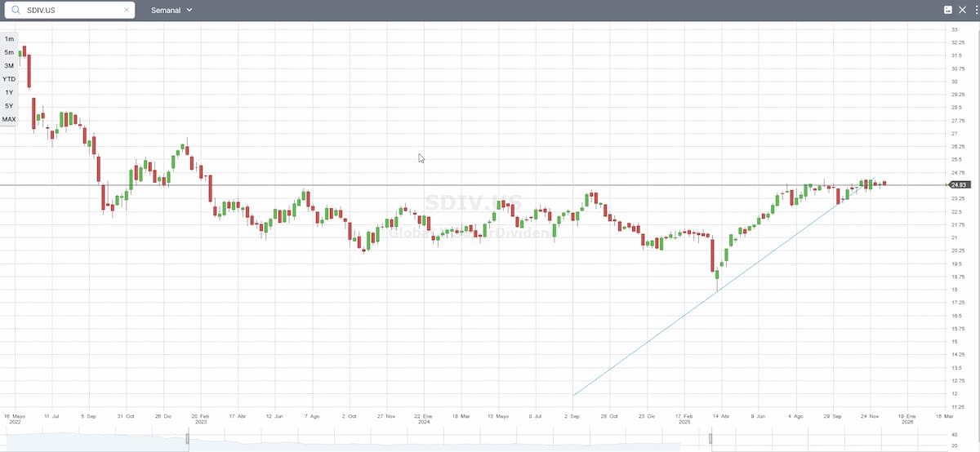
Task: Open the chart layout icon in header
Action: (x=948, y=10)
